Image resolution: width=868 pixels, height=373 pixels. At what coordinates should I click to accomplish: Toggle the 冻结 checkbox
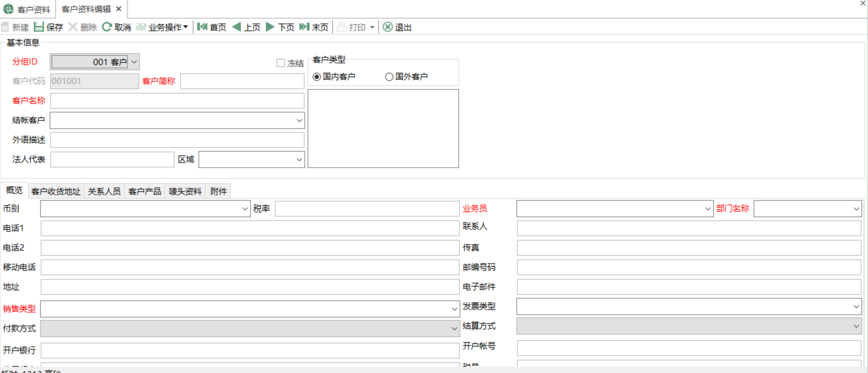tap(281, 63)
